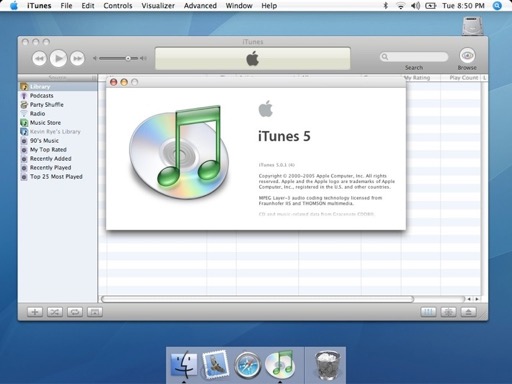Open Mail from the Dock
The width and height of the screenshot is (512, 384).
tap(215, 364)
